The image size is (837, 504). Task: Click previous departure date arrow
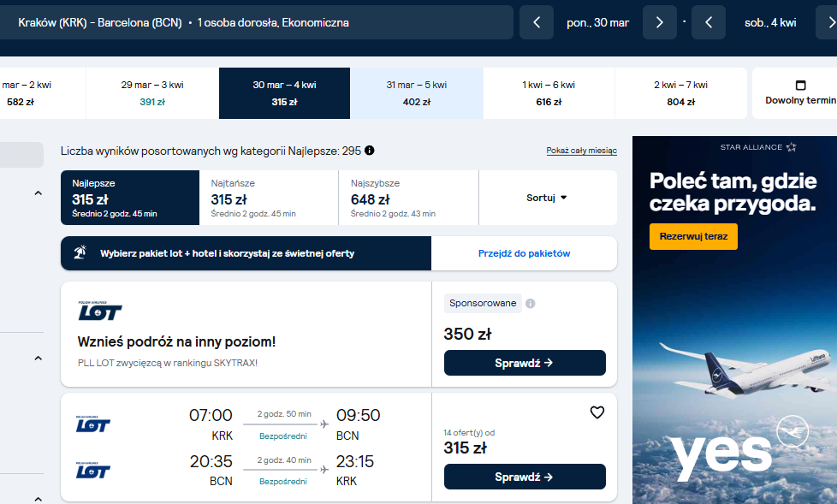click(537, 22)
